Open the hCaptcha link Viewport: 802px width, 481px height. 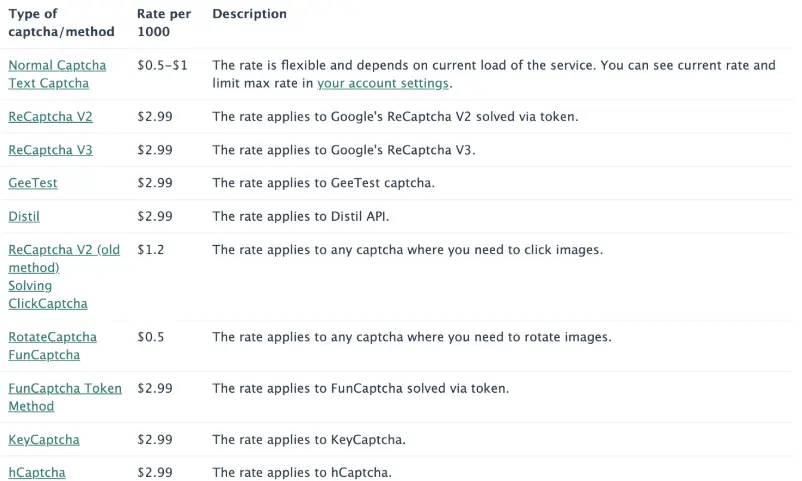[37, 472]
